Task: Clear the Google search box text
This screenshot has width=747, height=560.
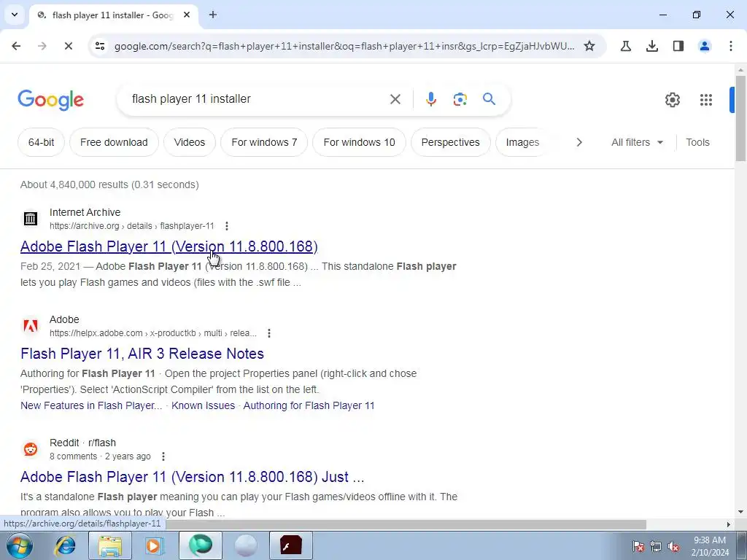Action: 395,99
